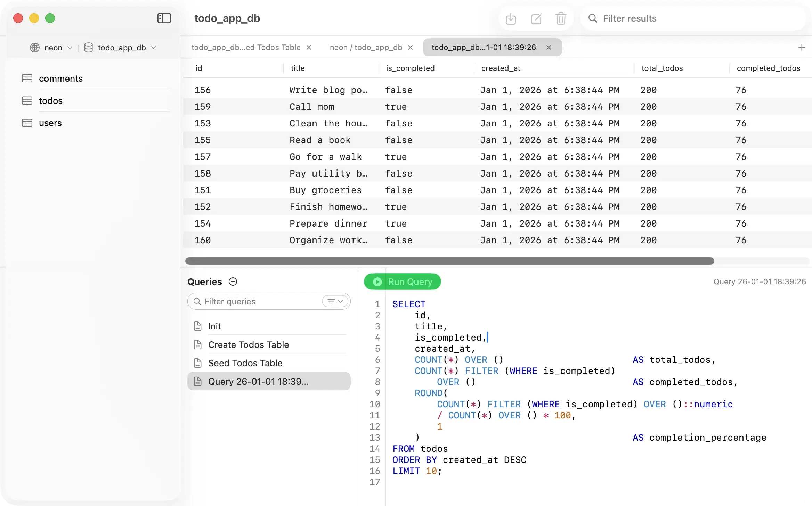Click the export/download icon in the toolbar
812x506 pixels.
tap(511, 18)
